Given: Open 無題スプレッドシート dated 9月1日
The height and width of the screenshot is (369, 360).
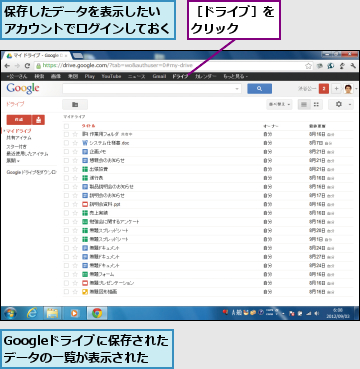Looking at the screenshot, I should coord(109,239).
